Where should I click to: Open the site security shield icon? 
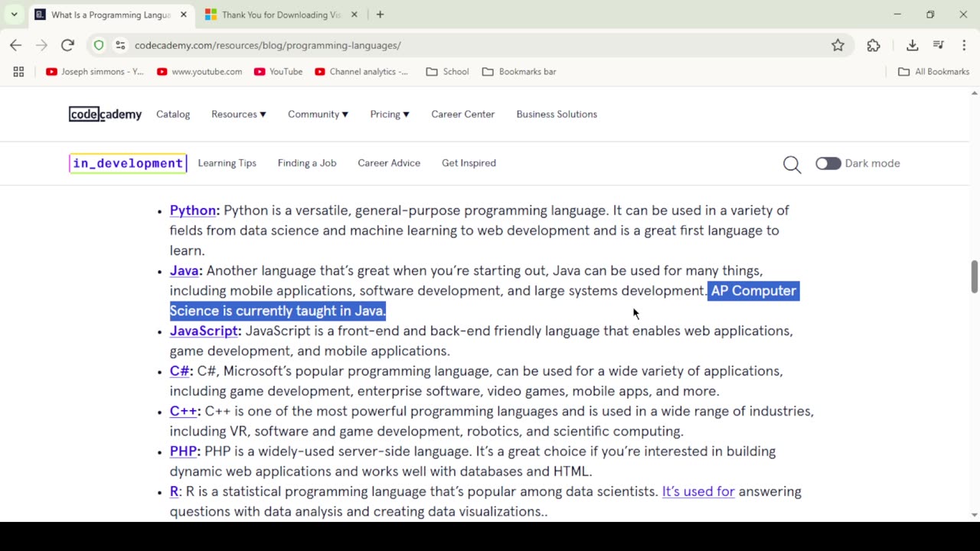coord(99,45)
